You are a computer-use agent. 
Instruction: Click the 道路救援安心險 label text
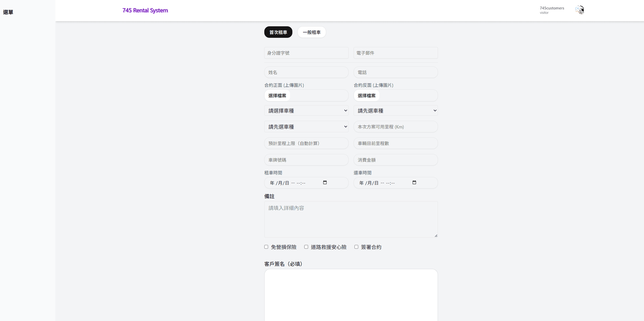click(x=329, y=247)
